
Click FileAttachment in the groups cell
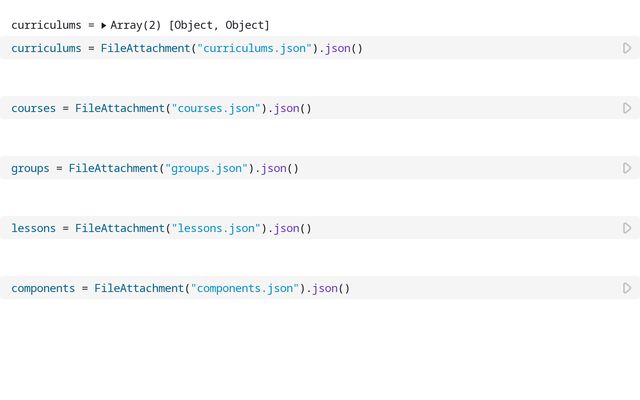click(x=114, y=168)
